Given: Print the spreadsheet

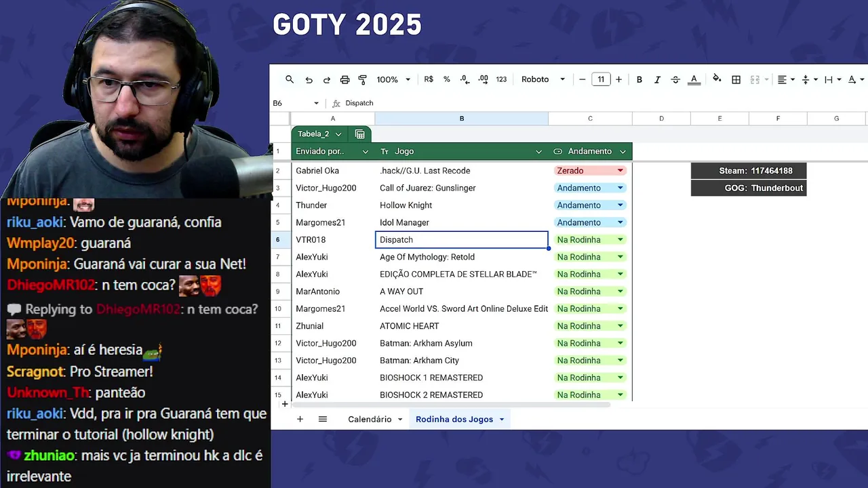Looking at the screenshot, I should (x=344, y=79).
